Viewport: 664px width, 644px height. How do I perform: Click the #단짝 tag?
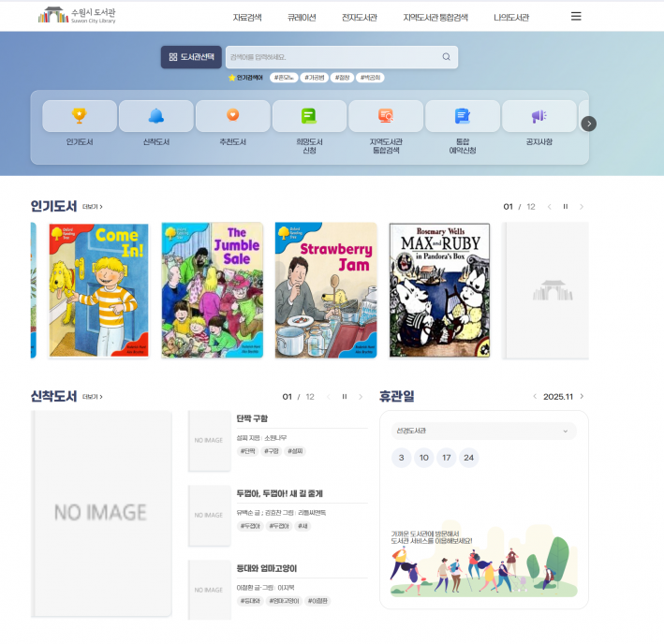pos(248,451)
